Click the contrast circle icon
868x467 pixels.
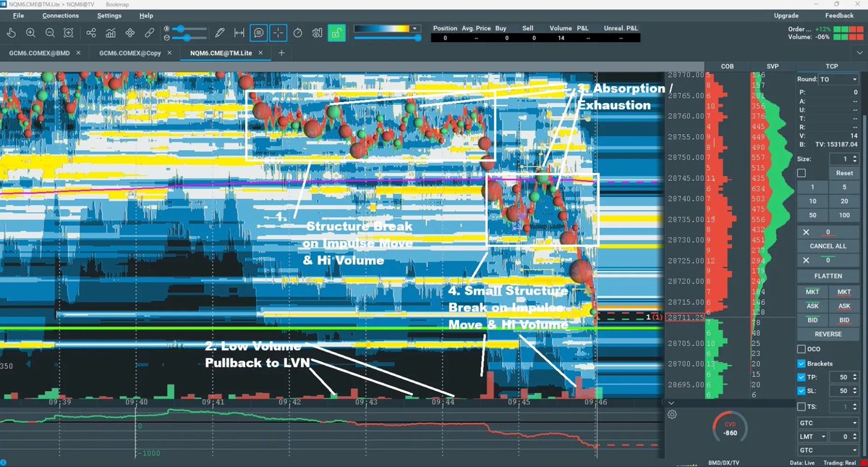(x=167, y=37)
